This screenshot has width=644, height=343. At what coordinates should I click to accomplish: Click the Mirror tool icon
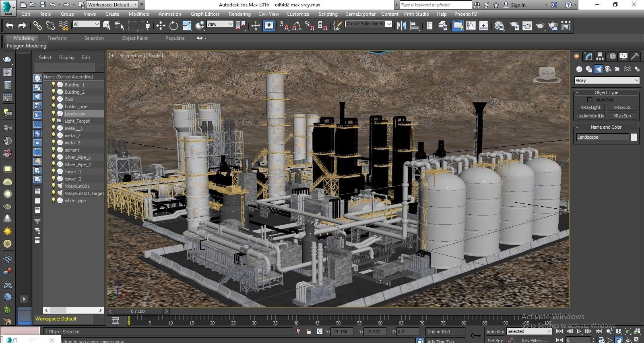click(401, 26)
